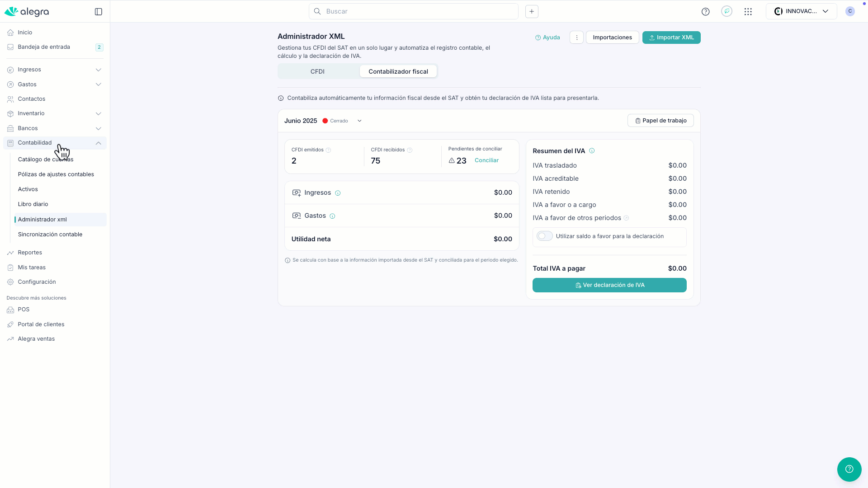This screenshot has height=488, width=868.
Task: Collapse the Contabilidad sidebar section
Action: point(98,143)
